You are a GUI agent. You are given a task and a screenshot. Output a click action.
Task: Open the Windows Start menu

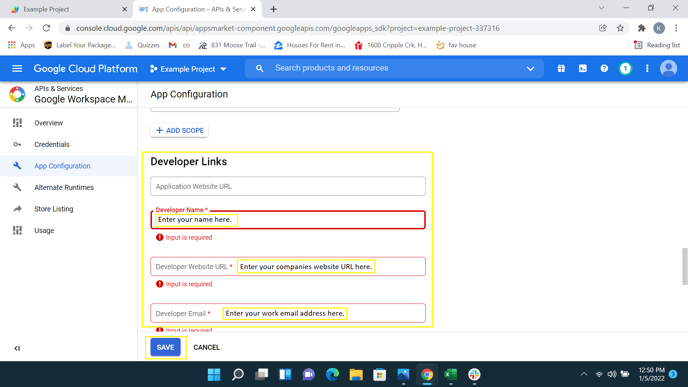(214, 374)
